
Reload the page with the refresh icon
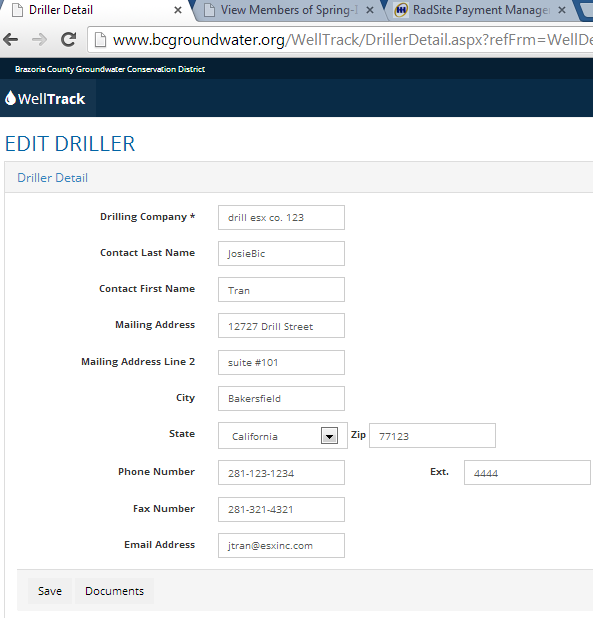point(69,39)
